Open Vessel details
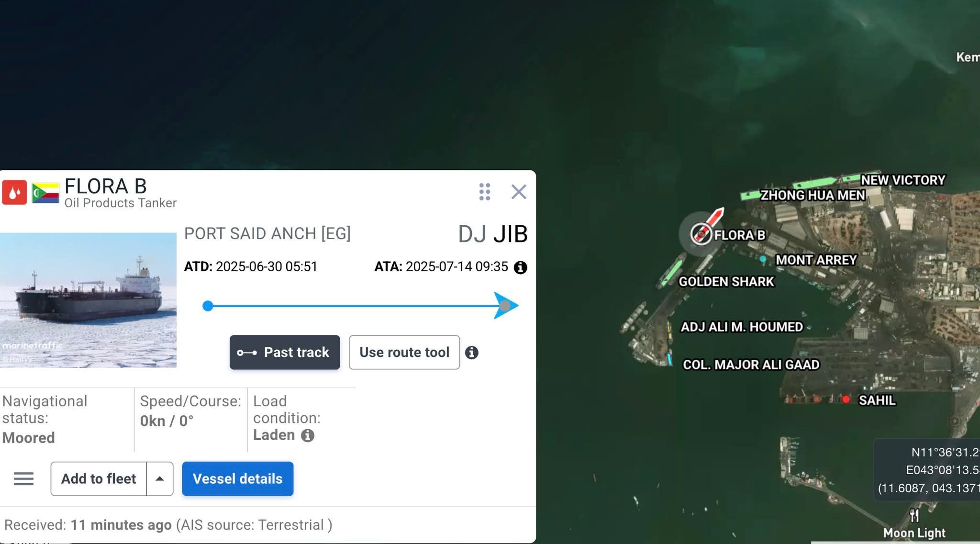This screenshot has width=980, height=544. pyautogui.click(x=238, y=479)
